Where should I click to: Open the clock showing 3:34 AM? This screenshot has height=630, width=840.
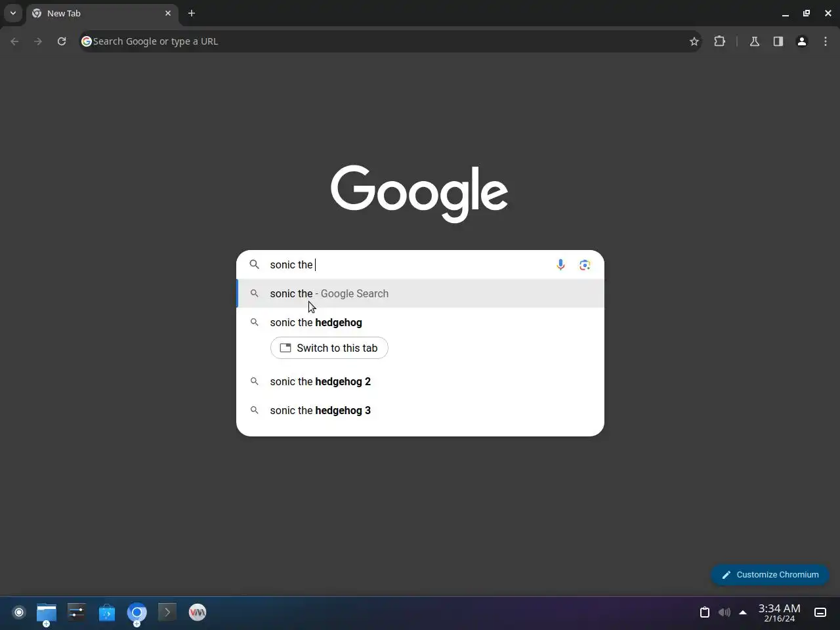779,612
